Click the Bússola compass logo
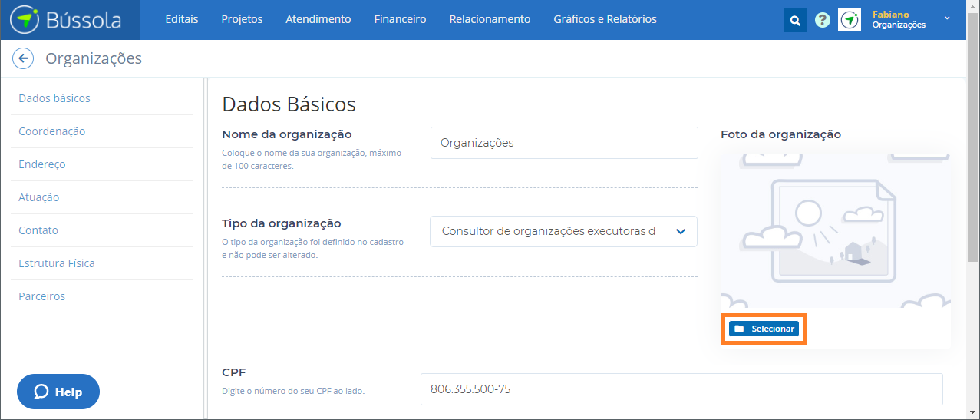Viewport: 980px width, 420px height. 25,20
